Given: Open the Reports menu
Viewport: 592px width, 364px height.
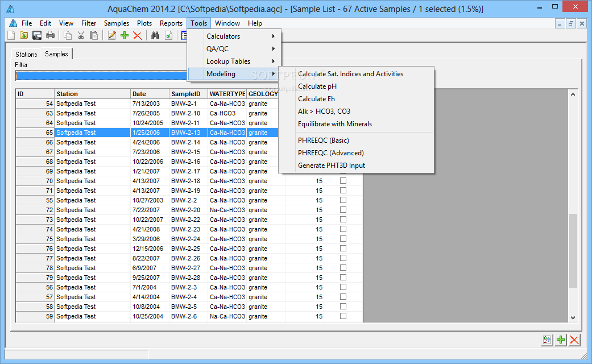Looking at the screenshot, I should pos(171,23).
